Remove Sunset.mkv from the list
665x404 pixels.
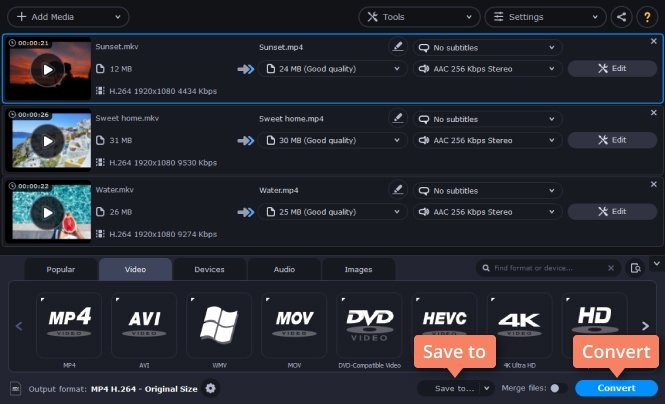pos(654,41)
